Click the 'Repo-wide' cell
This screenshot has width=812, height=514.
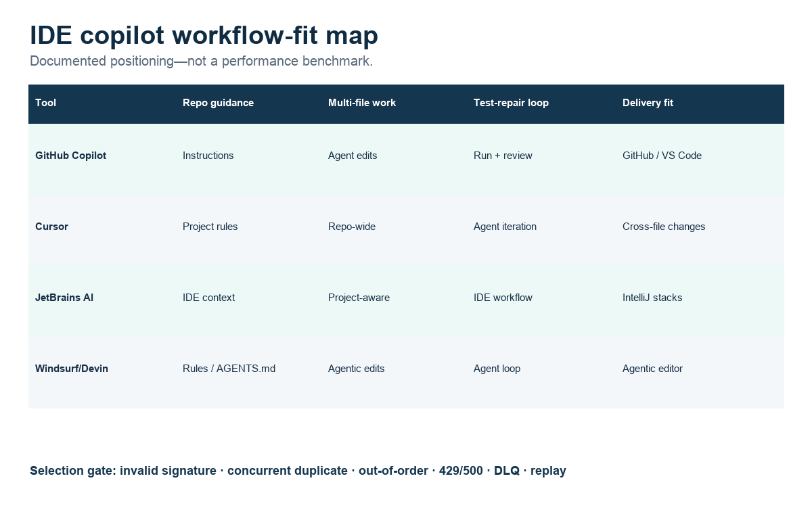point(351,227)
